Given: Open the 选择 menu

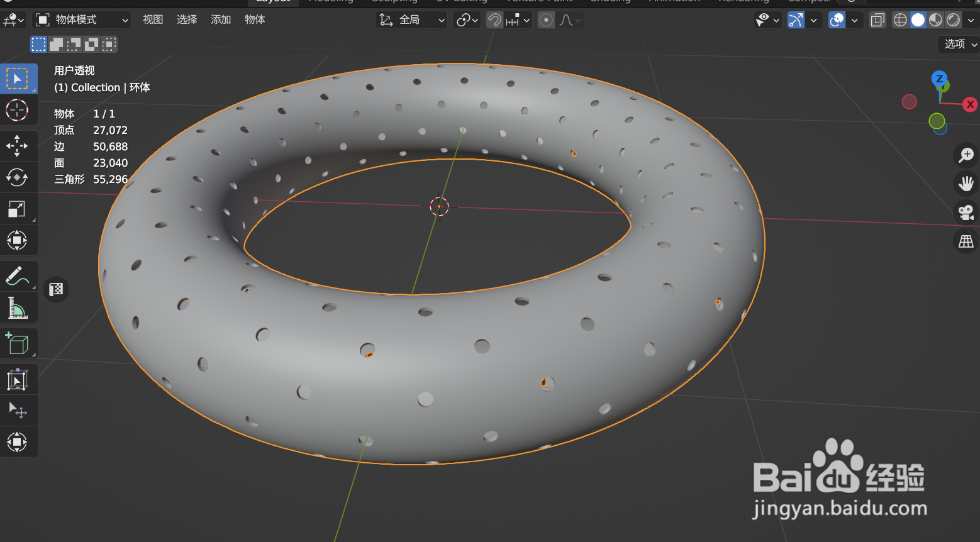Looking at the screenshot, I should pyautogui.click(x=187, y=20).
